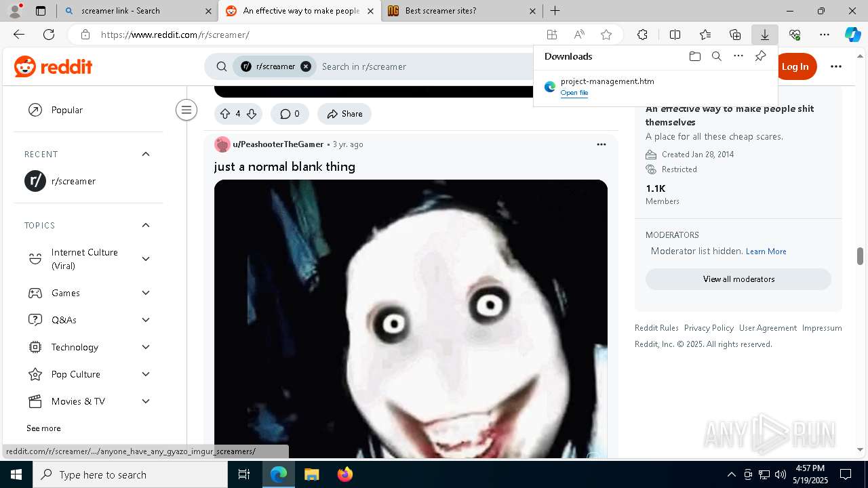Collapse the Reddit navigation sidebar

coord(186,110)
